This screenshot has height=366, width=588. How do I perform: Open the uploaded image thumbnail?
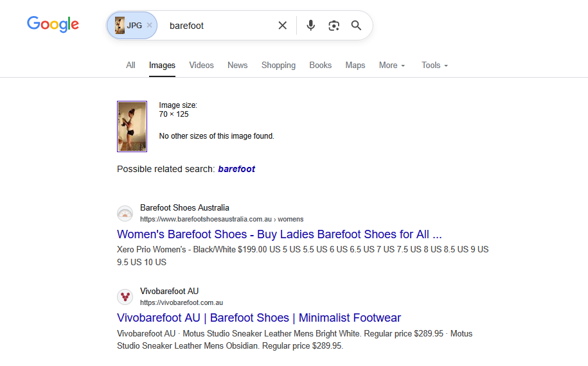click(x=132, y=126)
